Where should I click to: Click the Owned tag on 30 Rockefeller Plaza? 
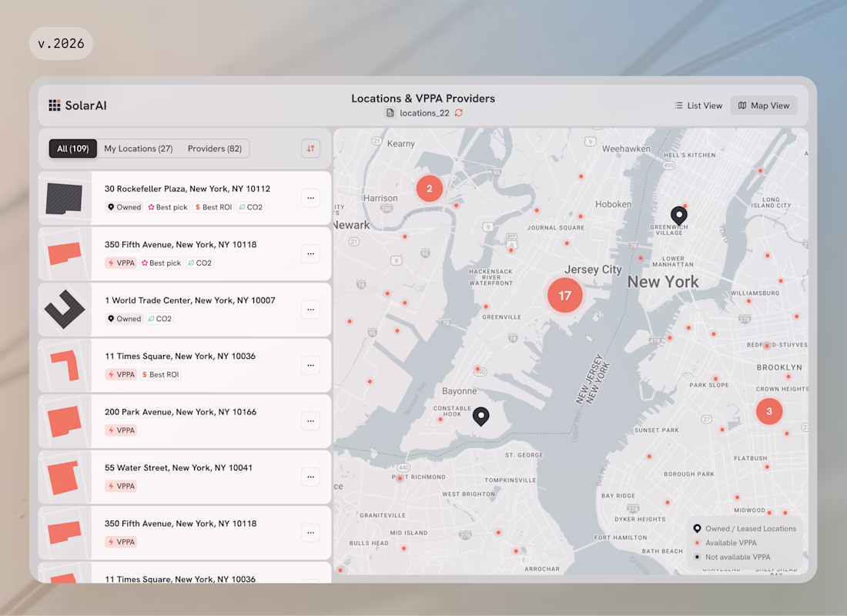click(x=124, y=207)
